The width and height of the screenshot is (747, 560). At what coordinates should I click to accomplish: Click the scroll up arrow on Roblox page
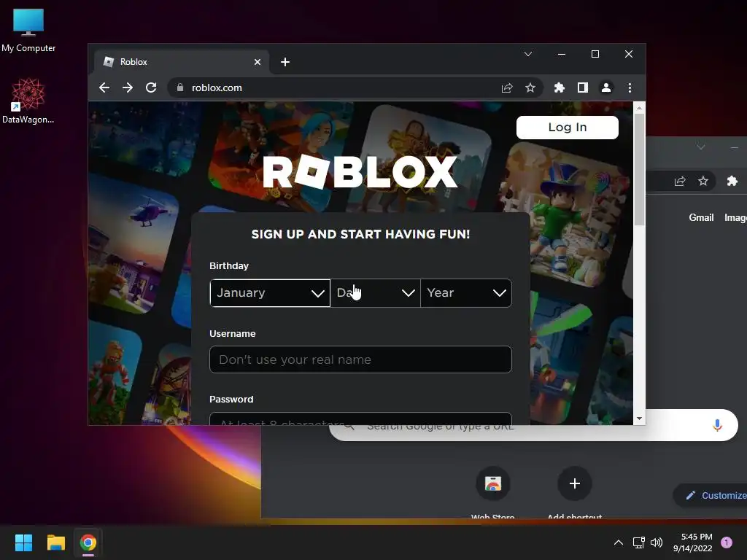click(x=639, y=108)
